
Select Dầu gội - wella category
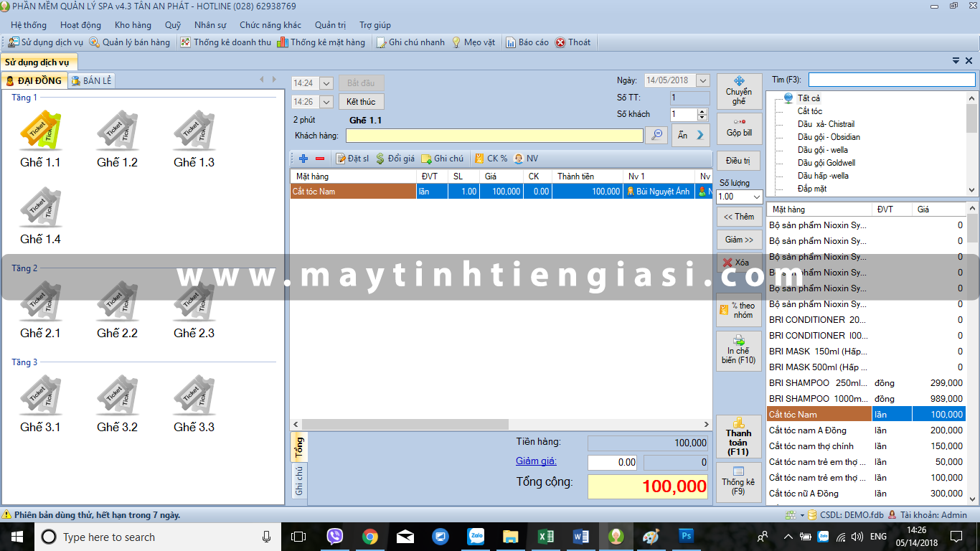coord(823,150)
